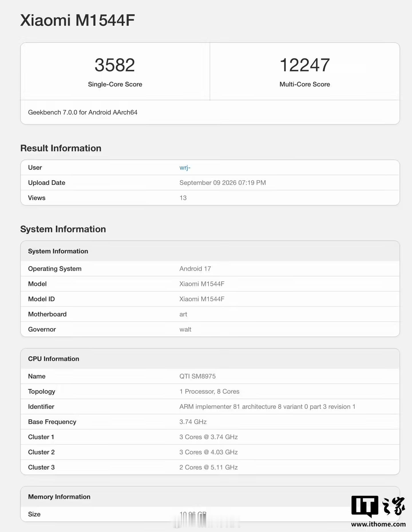Click the upload date September 09 2026 value
The image size is (412, 532).
coord(223,183)
